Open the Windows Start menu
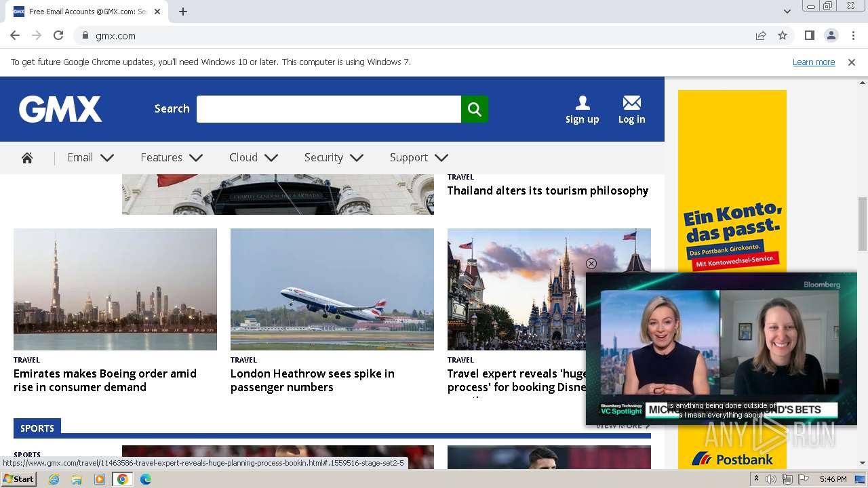 pyautogui.click(x=18, y=479)
